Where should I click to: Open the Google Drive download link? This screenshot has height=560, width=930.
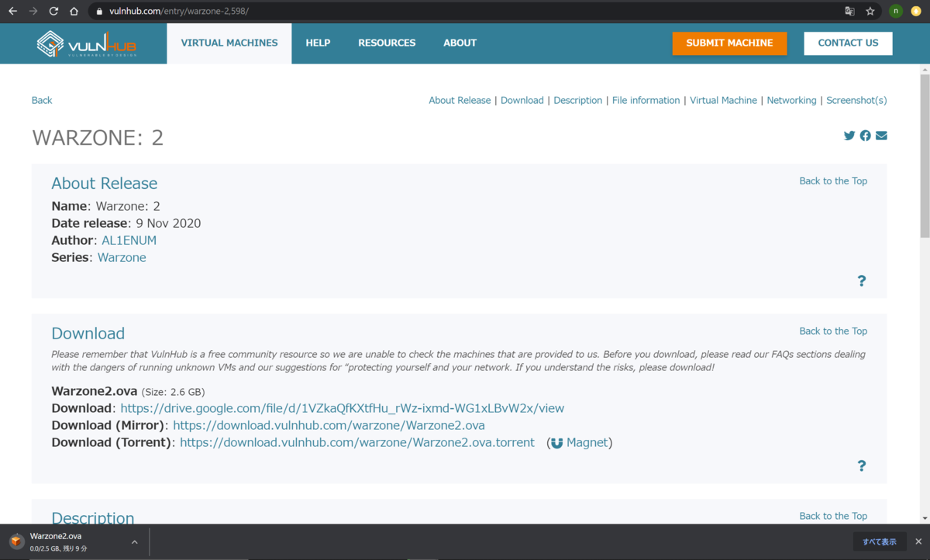(x=343, y=408)
